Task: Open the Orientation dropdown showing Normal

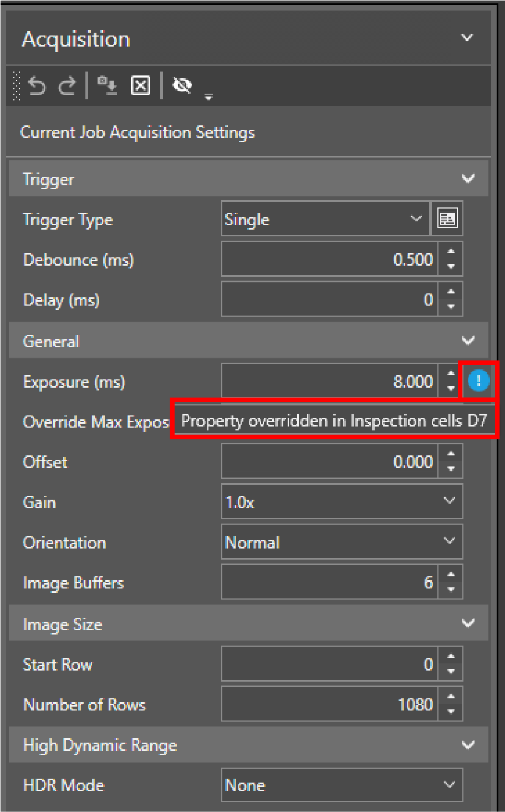Action: coord(341,541)
